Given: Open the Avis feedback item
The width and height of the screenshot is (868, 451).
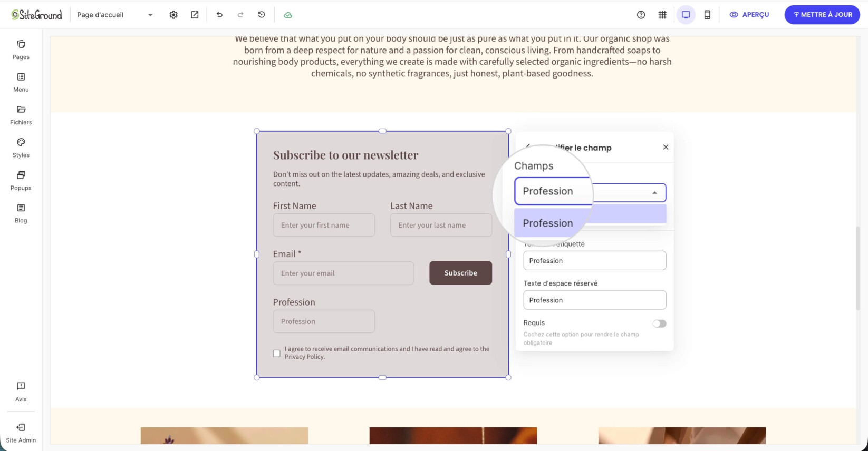Looking at the screenshot, I should (21, 392).
